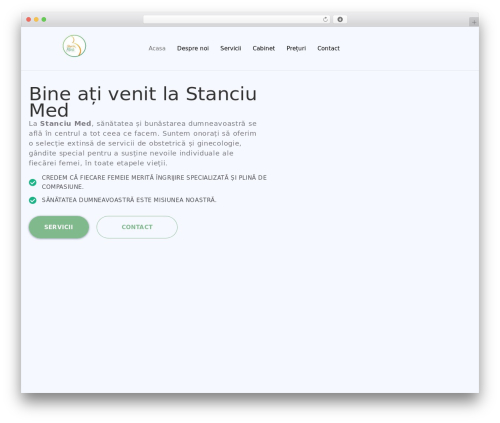The image size is (500, 423).
Task: Navigate to Contact in top menu
Action: pos(328,48)
